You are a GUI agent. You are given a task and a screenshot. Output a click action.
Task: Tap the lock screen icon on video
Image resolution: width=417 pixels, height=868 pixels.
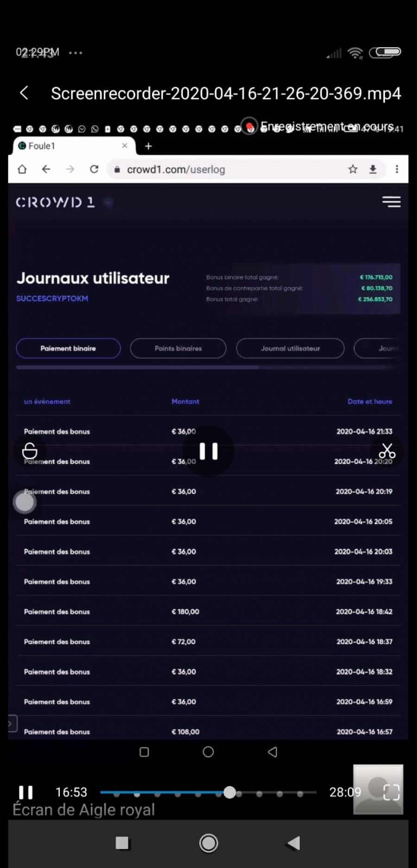pos(30,450)
